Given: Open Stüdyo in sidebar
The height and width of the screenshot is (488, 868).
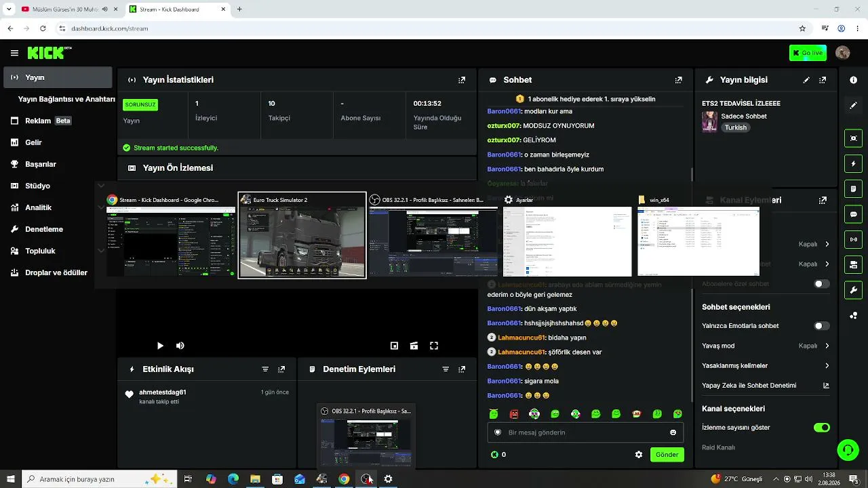Looking at the screenshot, I should click(x=58, y=186).
